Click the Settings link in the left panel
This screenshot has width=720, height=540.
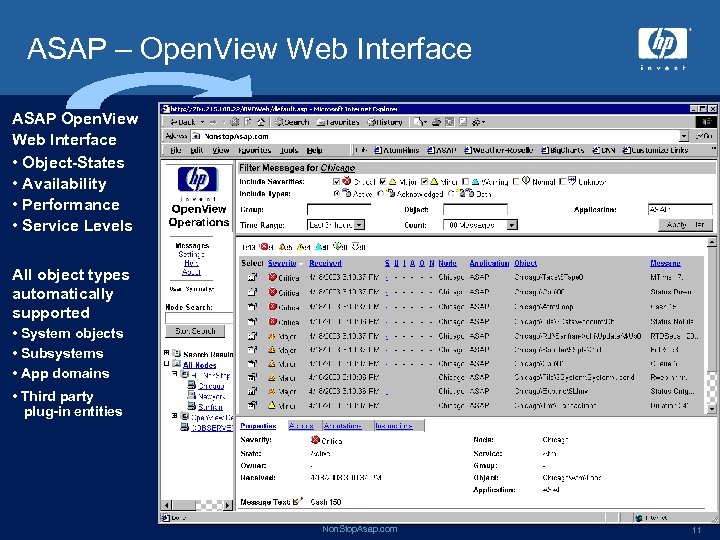(191, 254)
